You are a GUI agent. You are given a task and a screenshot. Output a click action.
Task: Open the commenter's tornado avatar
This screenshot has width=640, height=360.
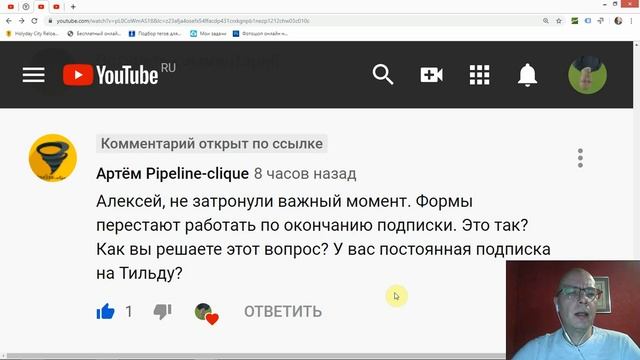click(x=53, y=158)
